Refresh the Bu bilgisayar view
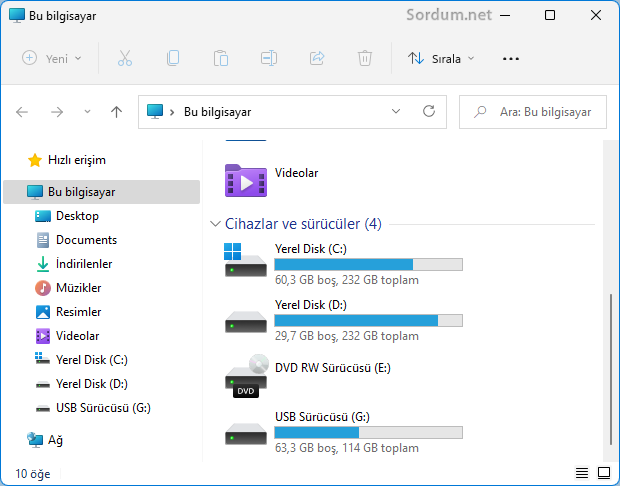This screenshot has height=486, width=620. tap(429, 112)
